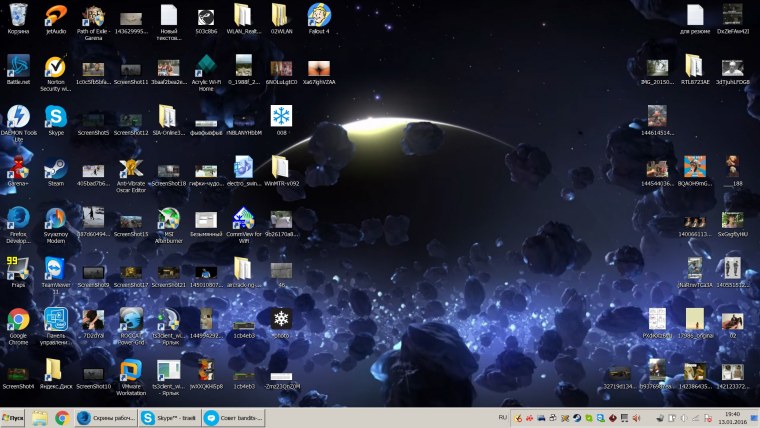The width and height of the screenshot is (760, 428).
Task: Launch the jetAudio desktop shortcut
Action: click(x=56, y=18)
